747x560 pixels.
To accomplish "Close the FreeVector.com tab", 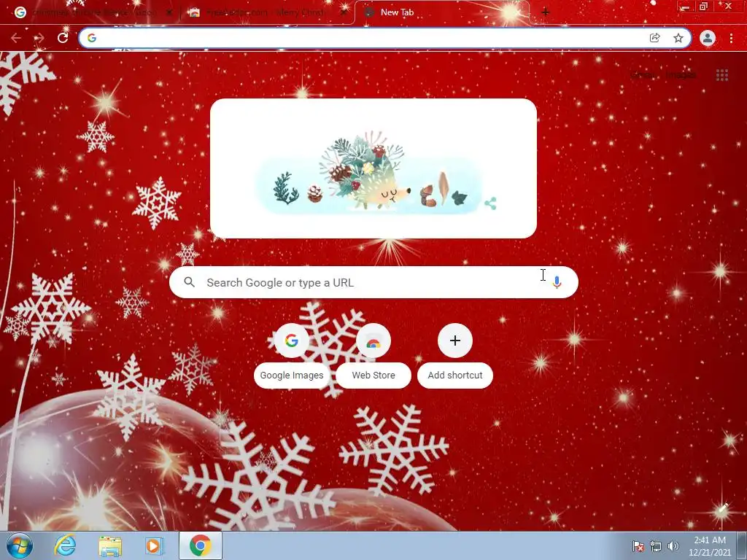I will tap(344, 12).
